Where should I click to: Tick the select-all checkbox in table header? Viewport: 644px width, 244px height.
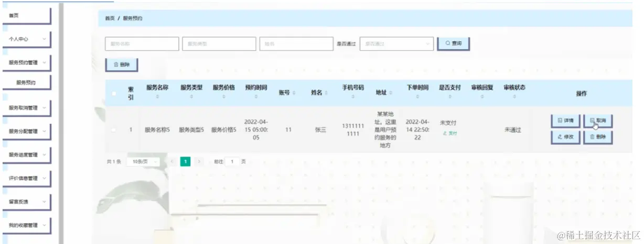(114, 93)
